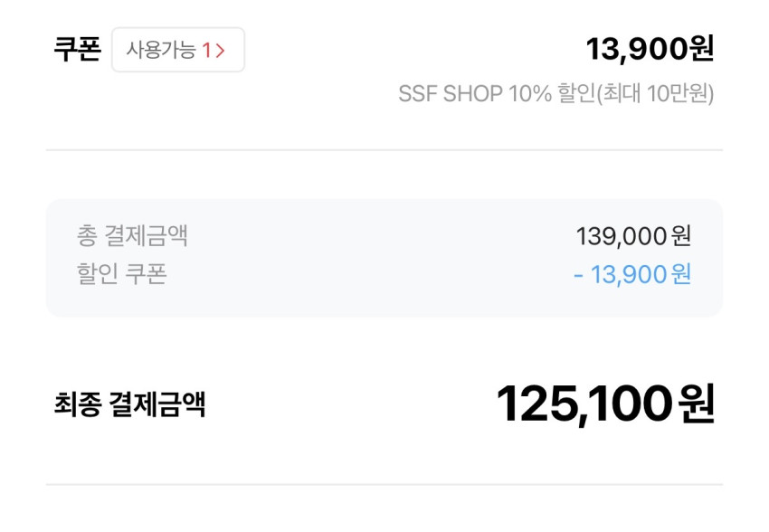This screenshot has height=532, width=769.
Task: Open the 사용가능 coupon selector button
Action: pos(177,50)
